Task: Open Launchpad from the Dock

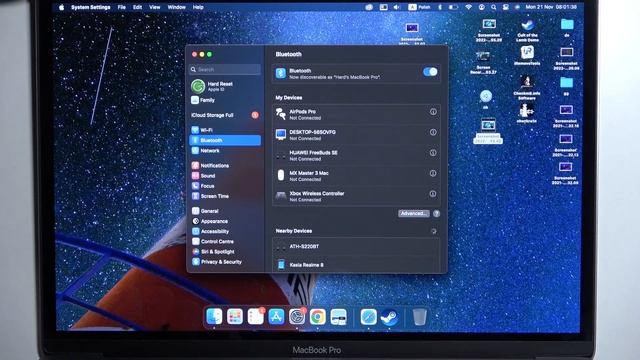Action: click(235, 316)
